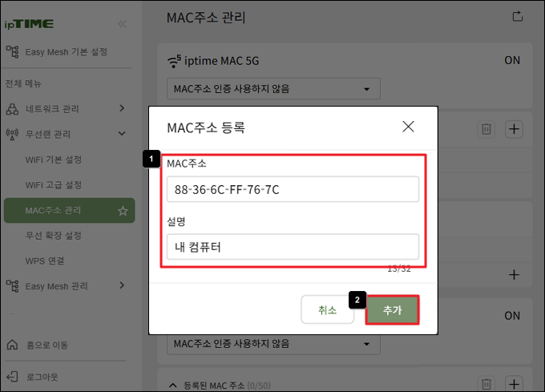Click the home icon next to 홈으로 이동
Screen dimensions: 545x392
tap(13, 345)
